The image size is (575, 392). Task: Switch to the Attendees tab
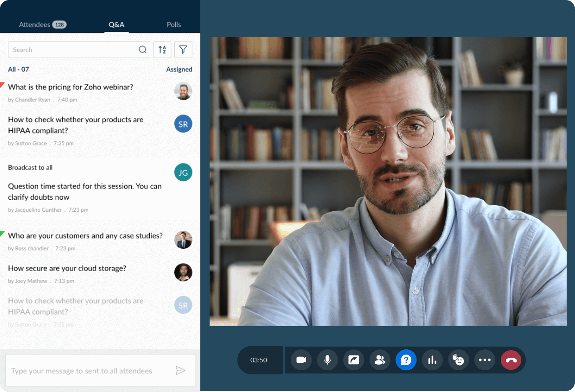coord(42,25)
